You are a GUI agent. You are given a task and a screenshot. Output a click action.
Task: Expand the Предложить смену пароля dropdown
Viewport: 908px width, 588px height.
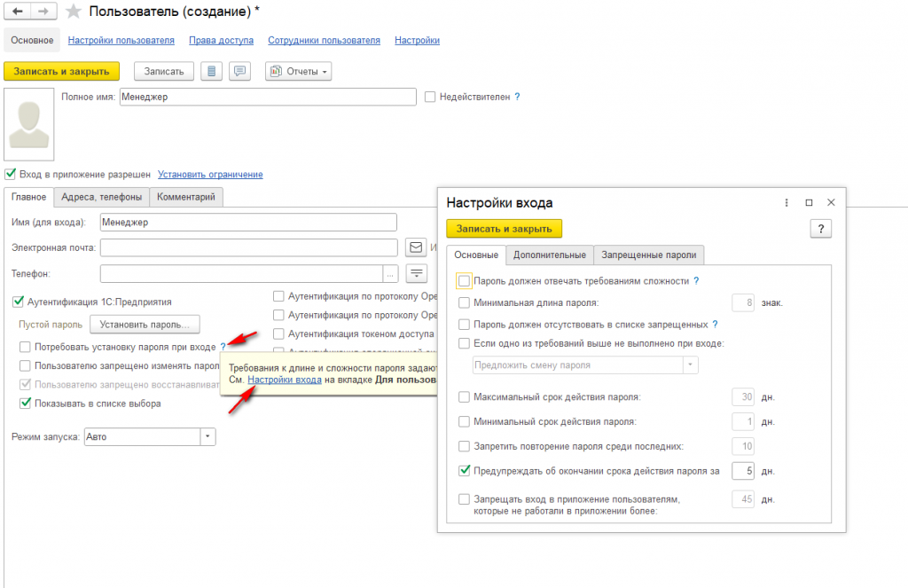coord(690,365)
